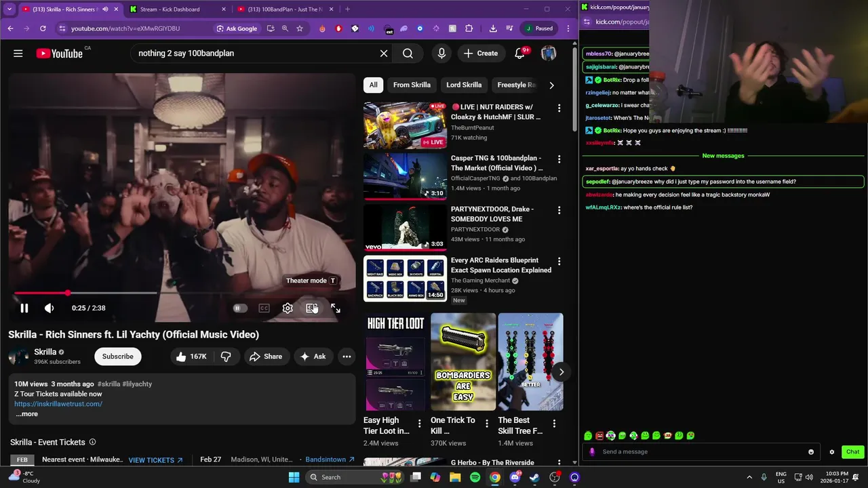868x488 pixels.
Task: Submit search with the magnifier button
Action: click(408, 53)
